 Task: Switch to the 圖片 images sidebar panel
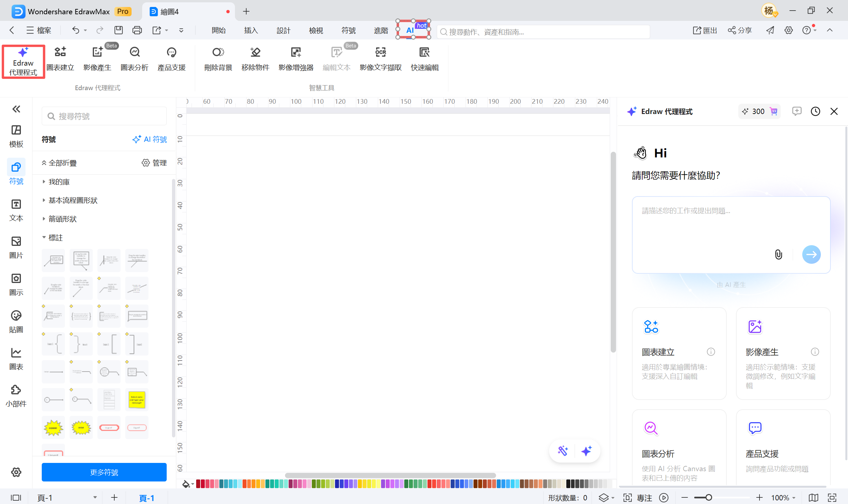pyautogui.click(x=16, y=247)
